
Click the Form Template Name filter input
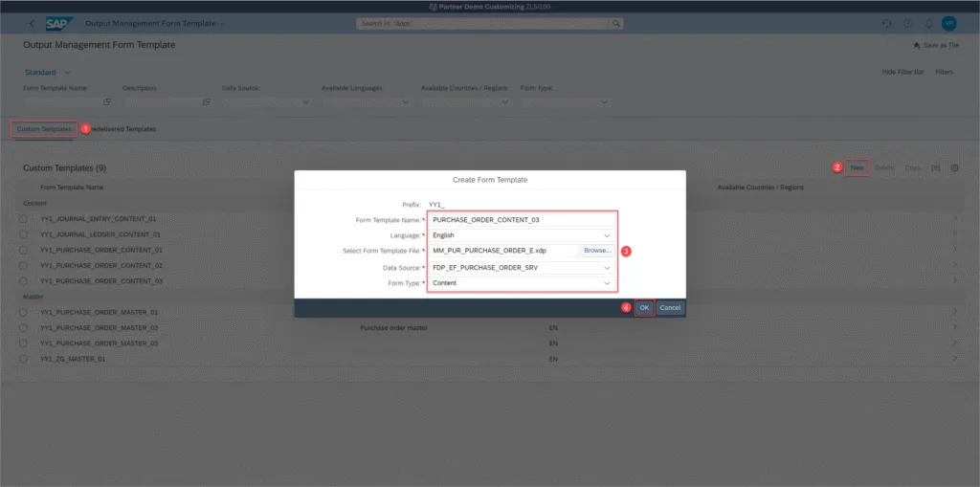pyautogui.click(x=62, y=102)
